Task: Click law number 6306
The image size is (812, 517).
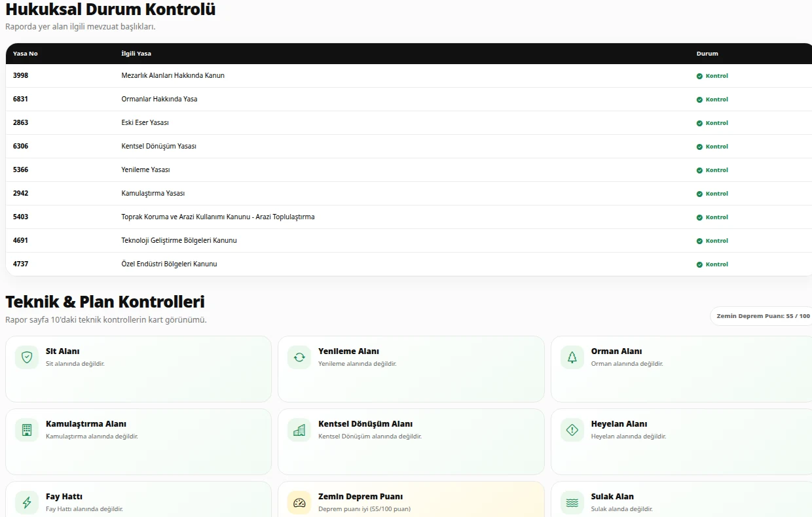Action: click(x=21, y=146)
